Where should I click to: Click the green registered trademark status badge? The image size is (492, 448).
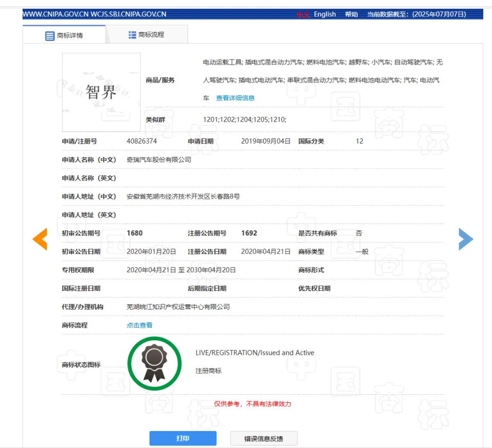point(154,363)
